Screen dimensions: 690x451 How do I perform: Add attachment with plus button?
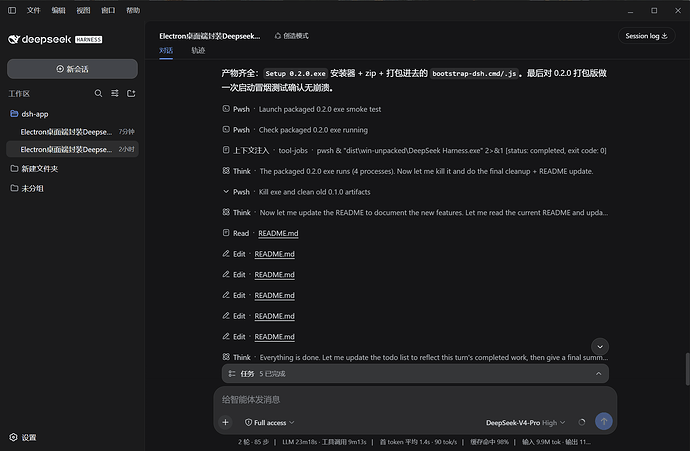pos(225,422)
